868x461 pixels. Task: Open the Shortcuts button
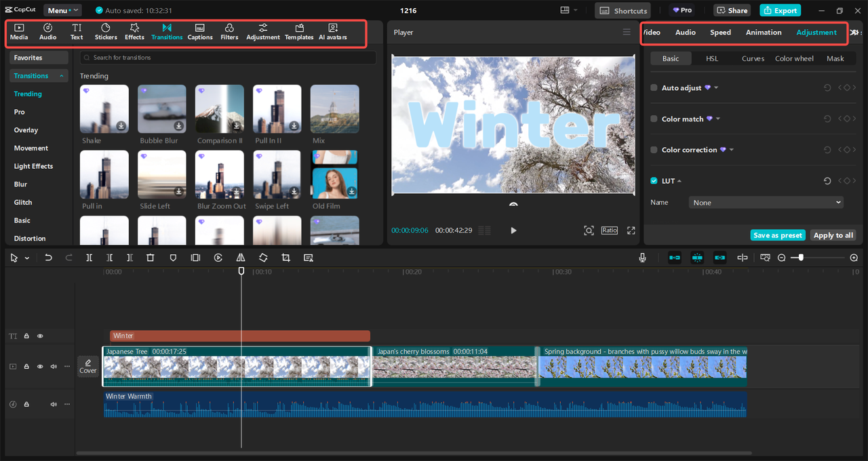tap(623, 10)
